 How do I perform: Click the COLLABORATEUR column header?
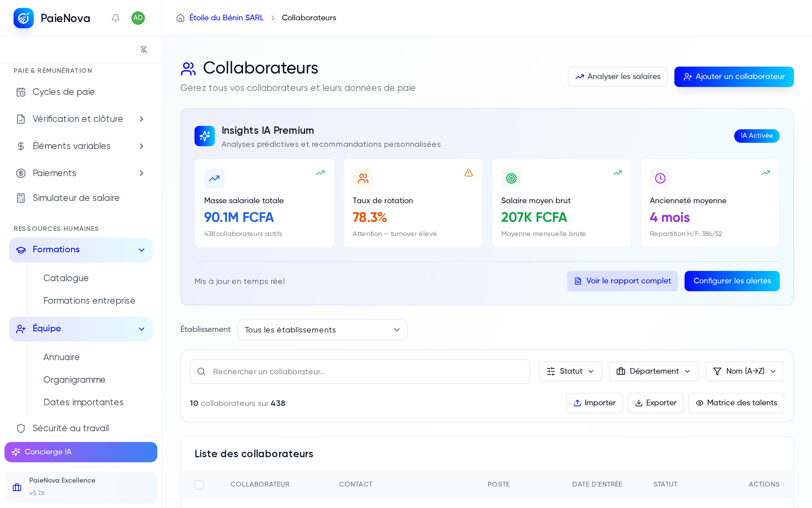click(x=260, y=485)
